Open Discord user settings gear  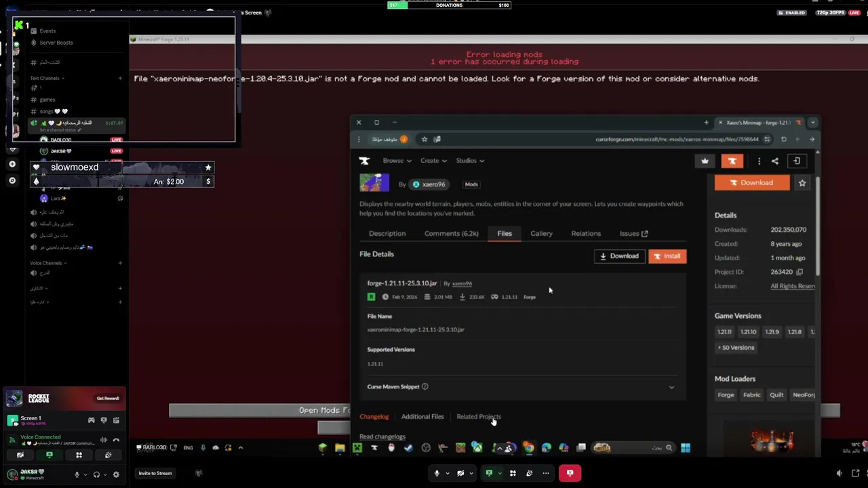[x=116, y=474]
